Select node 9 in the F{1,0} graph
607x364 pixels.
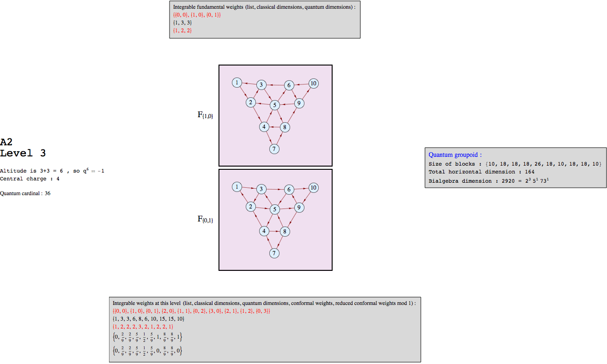299,103
